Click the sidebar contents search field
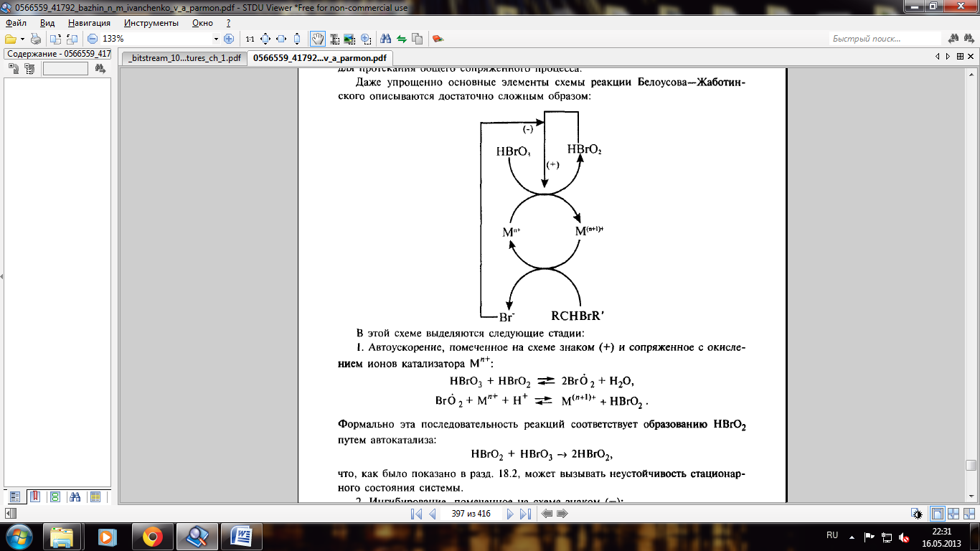 pos(65,69)
